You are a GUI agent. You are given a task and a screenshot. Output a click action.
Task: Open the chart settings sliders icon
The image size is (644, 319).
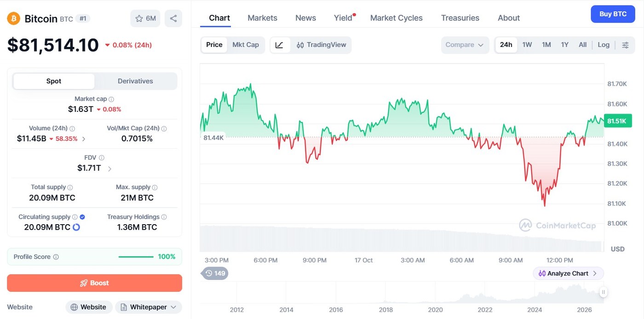626,45
